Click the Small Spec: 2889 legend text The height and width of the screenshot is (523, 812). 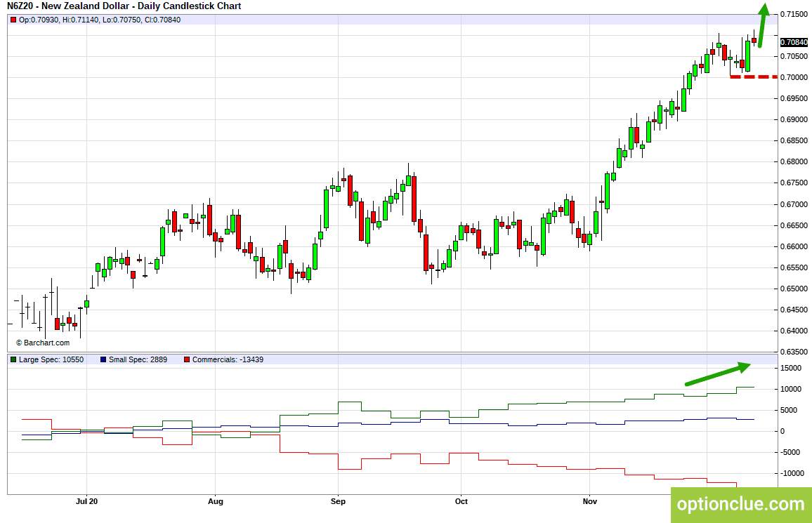(138, 359)
